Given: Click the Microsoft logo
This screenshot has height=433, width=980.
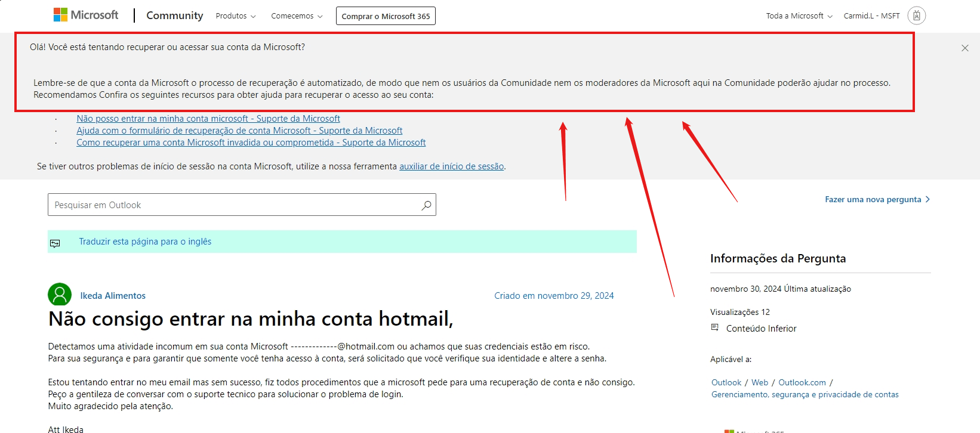Looking at the screenshot, I should coord(86,15).
